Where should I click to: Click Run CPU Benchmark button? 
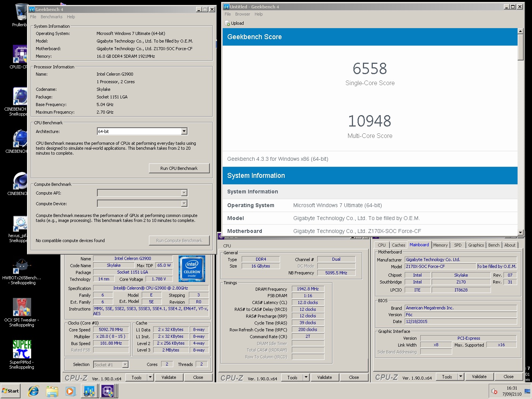[x=179, y=168]
